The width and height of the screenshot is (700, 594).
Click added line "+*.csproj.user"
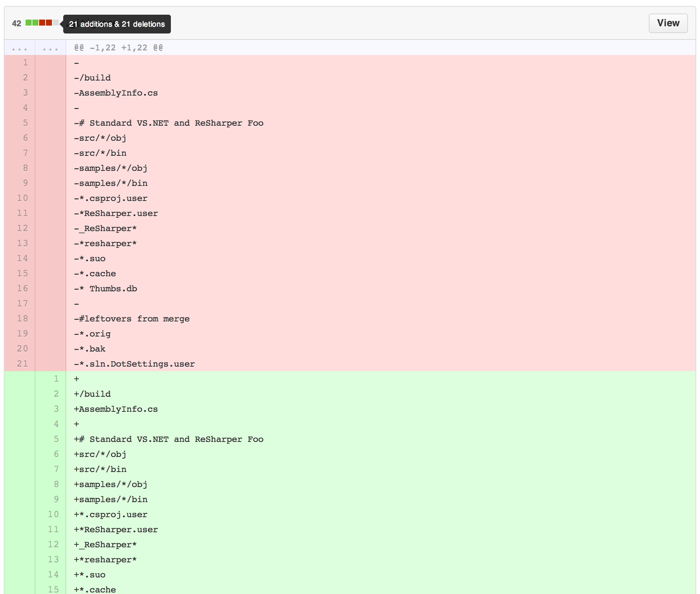tap(111, 515)
